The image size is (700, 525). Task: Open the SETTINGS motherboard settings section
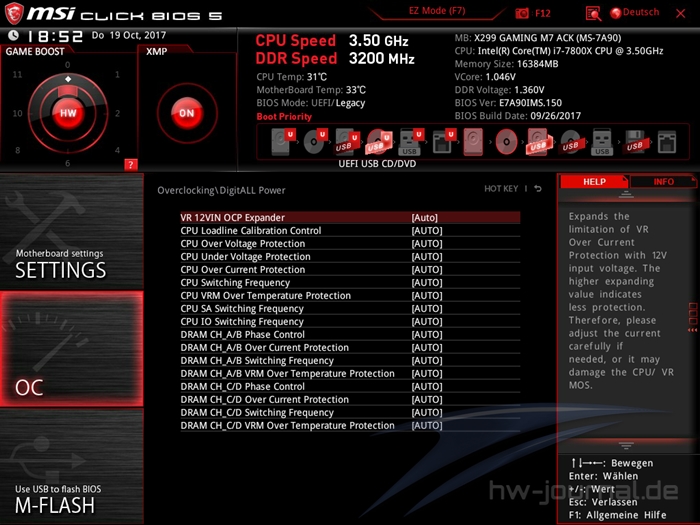71,231
